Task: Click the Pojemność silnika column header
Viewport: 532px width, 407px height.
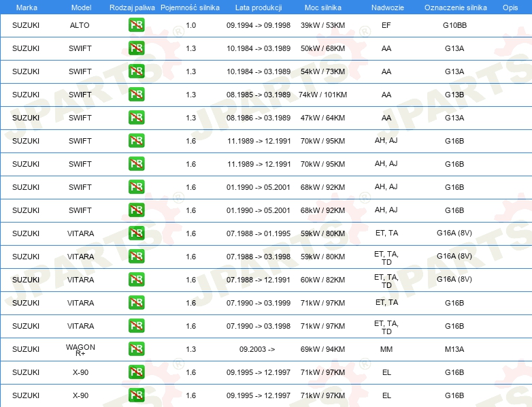Action: pyautogui.click(x=190, y=7)
